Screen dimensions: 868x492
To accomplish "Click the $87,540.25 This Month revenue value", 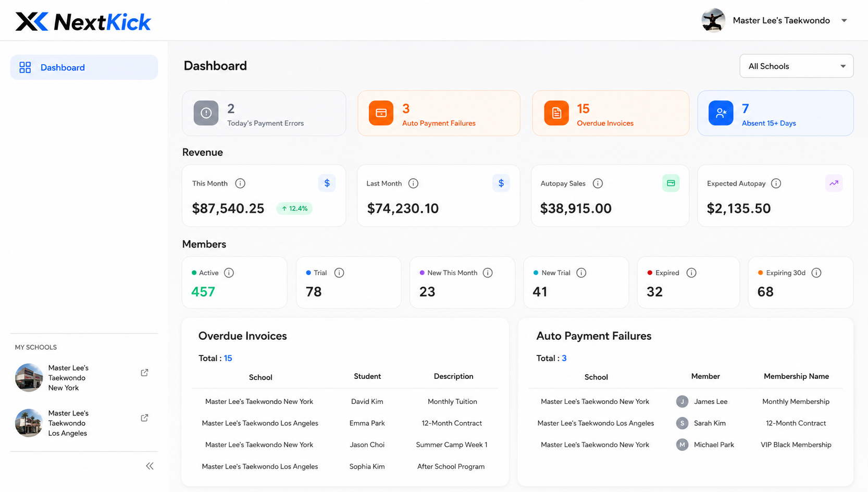I will [228, 208].
